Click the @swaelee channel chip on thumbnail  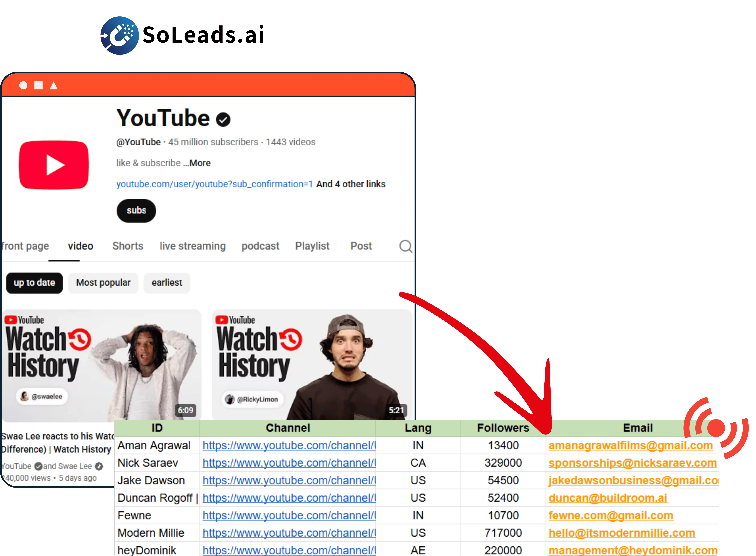tap(42, 396)
